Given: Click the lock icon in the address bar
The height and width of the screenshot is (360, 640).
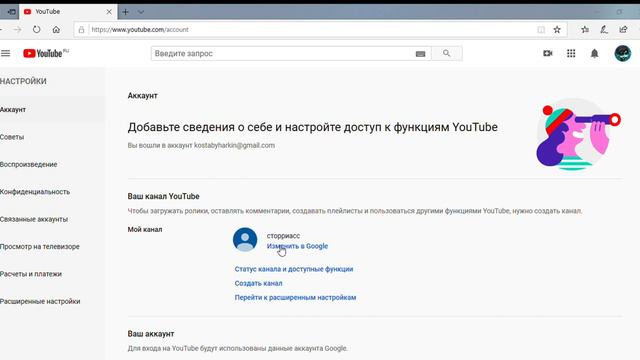Looking at the screenshot, I should tap(81, 29).
